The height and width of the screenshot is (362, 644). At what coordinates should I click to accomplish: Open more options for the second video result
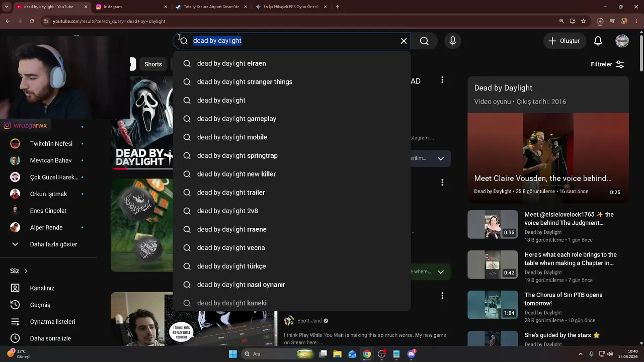[442, 183]
